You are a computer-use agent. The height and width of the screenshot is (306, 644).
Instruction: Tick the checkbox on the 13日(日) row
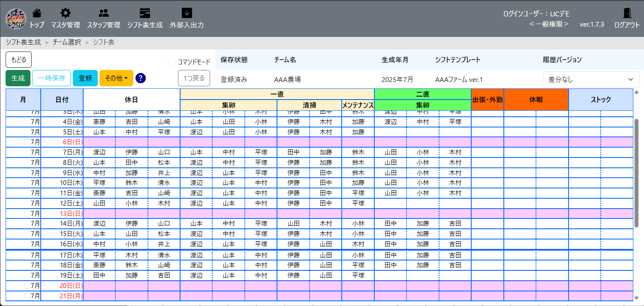27,213
